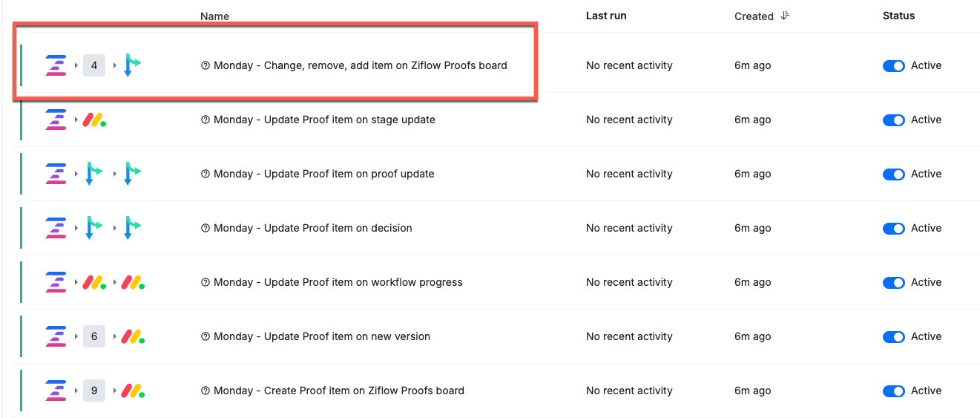Click the help icon beside 'Update Proof item on new version'

pos(205,336)
